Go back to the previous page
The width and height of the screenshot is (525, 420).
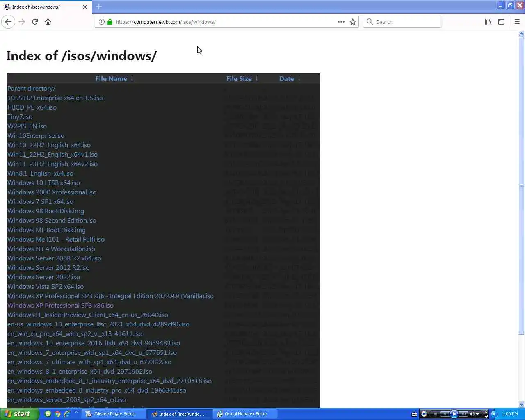tap(9, 22)
